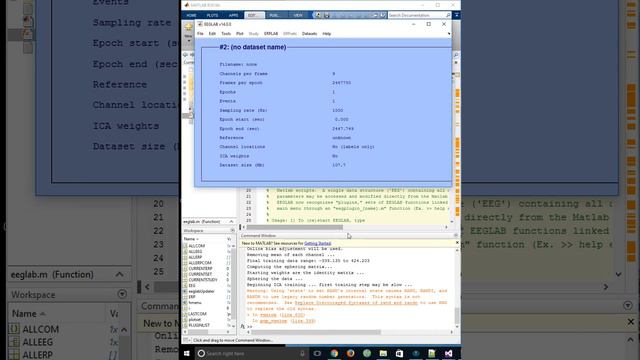Open Workspace panel actions icon

[x=232, y=231]
